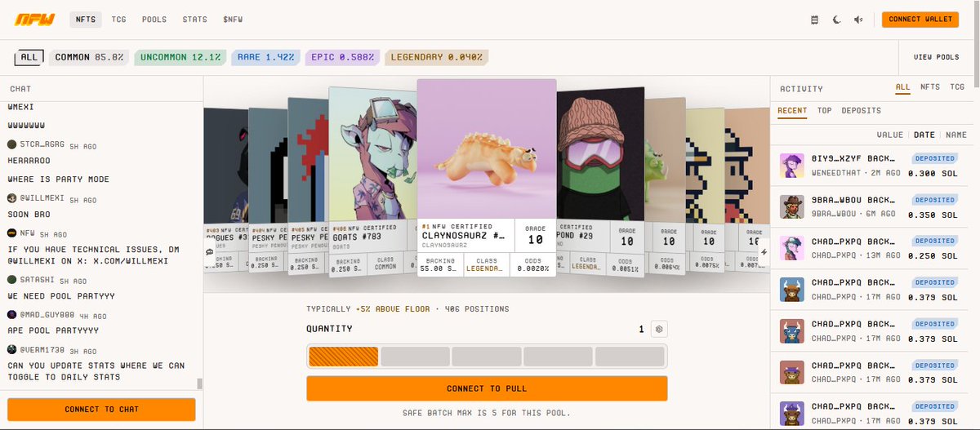Open the $NFW nav tab
This screenshot has height=430, width=980.
[x=233, y=19]
